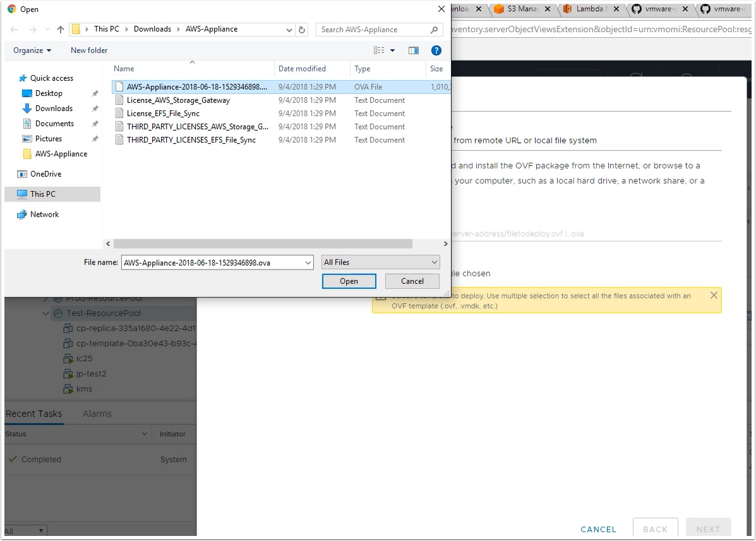Select the cp-replica virtual machine
756x541 pixels.
coord(136,328)
